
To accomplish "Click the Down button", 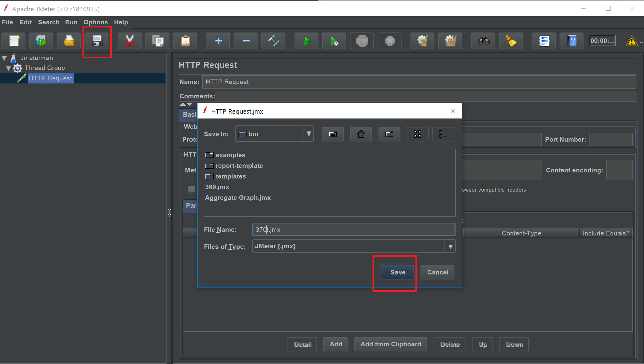I will pyautogui.click(x=514, y=344).
